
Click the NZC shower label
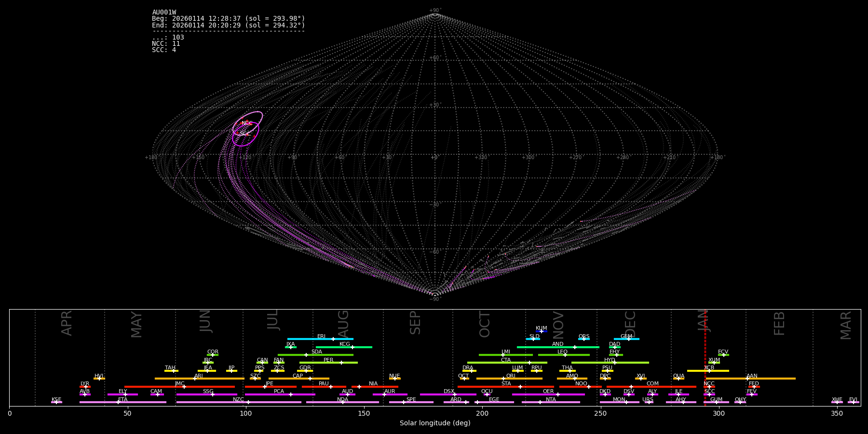click(x=238, y=400)
